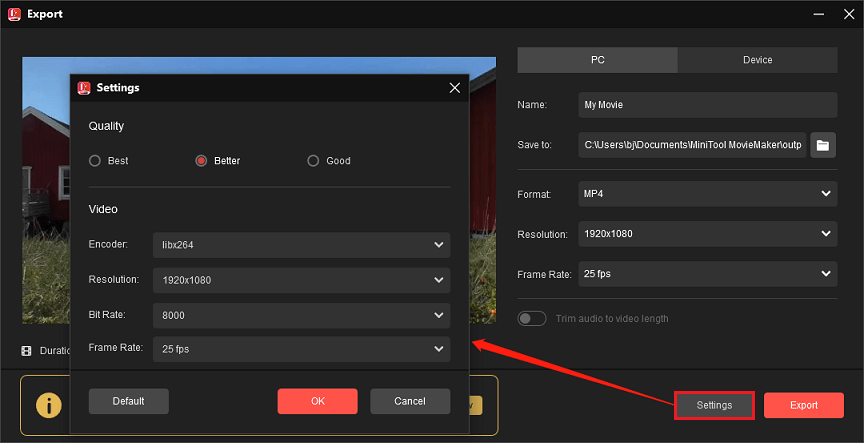Click the film strip Duration icon
The height and width of the screenshot is (443, 864).
click(26, 351)
